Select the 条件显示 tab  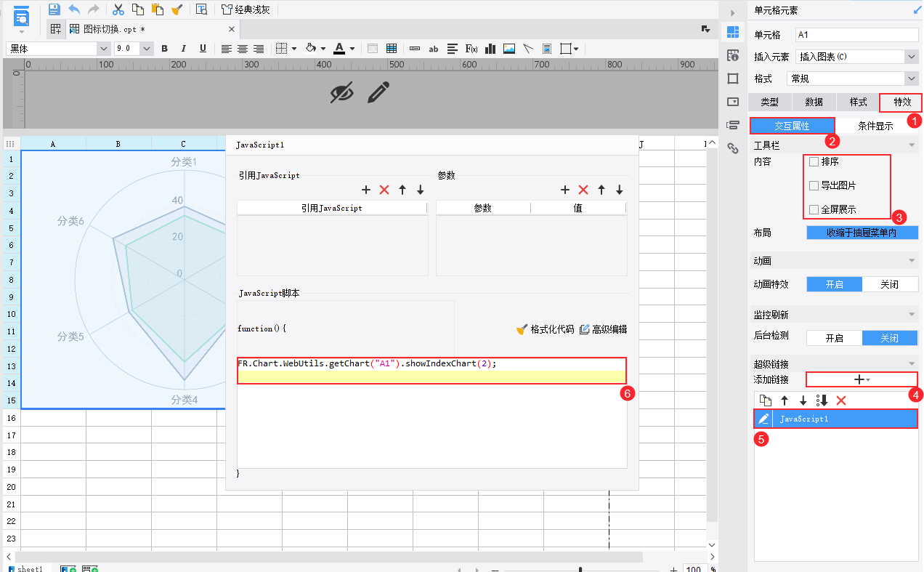point(875,126)
